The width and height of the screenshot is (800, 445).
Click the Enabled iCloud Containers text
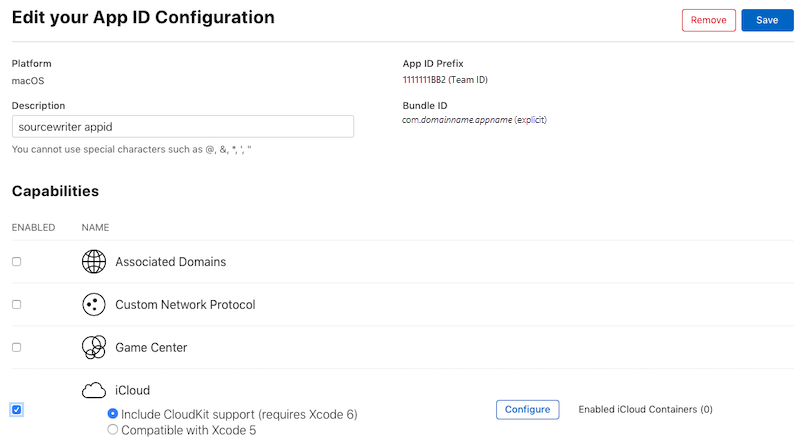pos(645,409)
